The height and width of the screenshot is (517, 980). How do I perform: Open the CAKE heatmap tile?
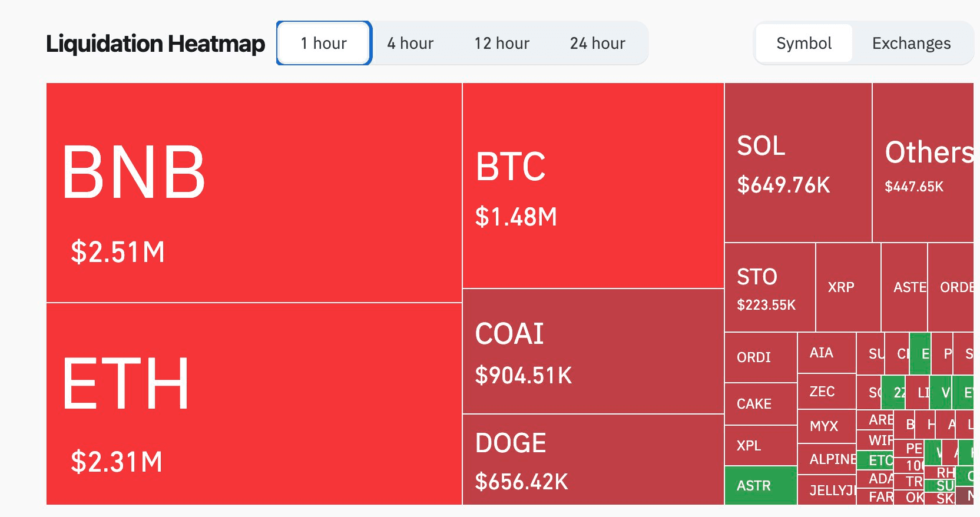point(760,404)
